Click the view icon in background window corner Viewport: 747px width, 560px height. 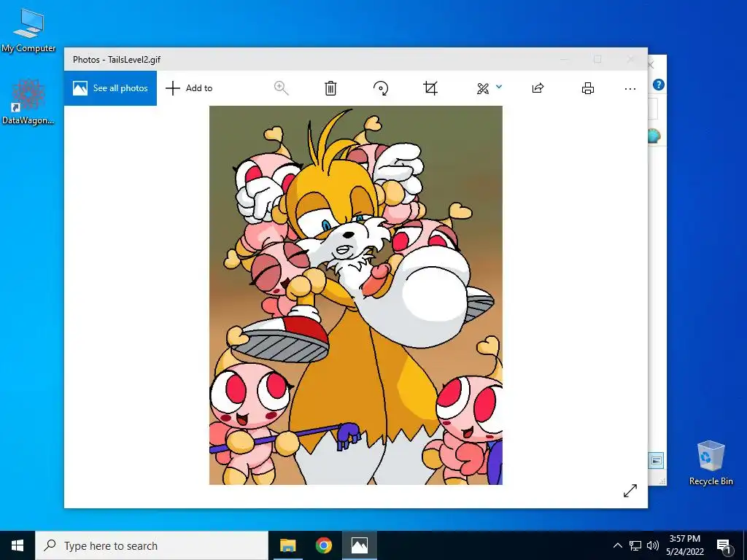coord(656,461)
